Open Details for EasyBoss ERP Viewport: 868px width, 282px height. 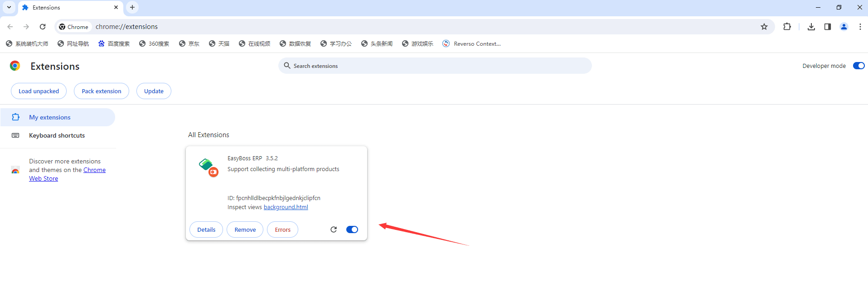coord(206,229)
